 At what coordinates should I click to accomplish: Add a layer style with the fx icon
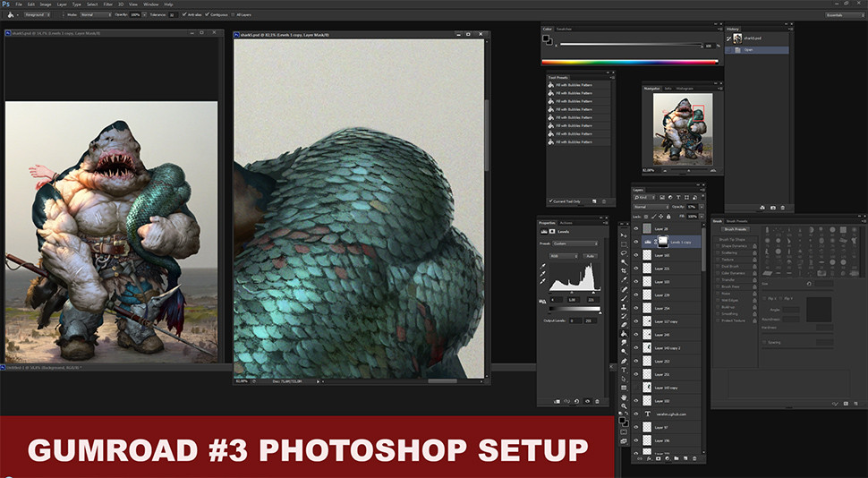point(650,458)
